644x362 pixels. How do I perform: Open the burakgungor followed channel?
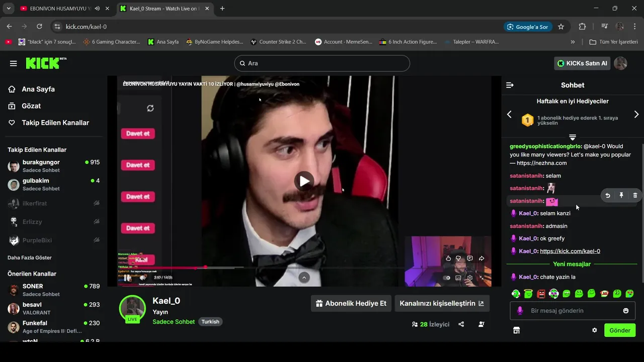point(54,166)
